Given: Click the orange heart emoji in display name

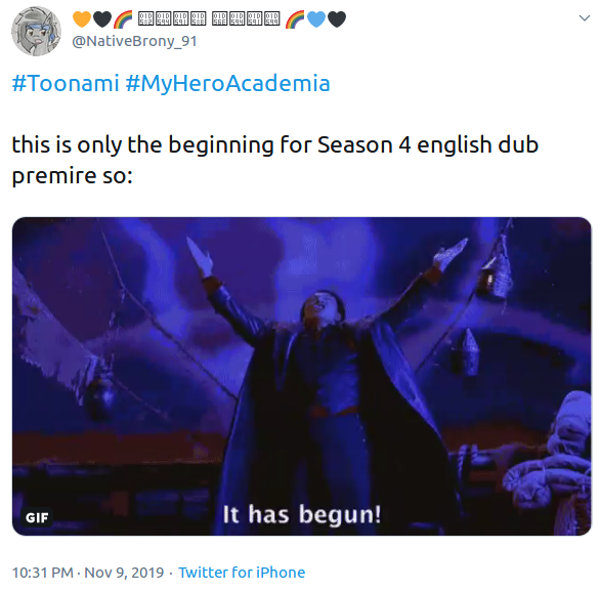Looking at the screenshot, I should (x=82, y=19).
